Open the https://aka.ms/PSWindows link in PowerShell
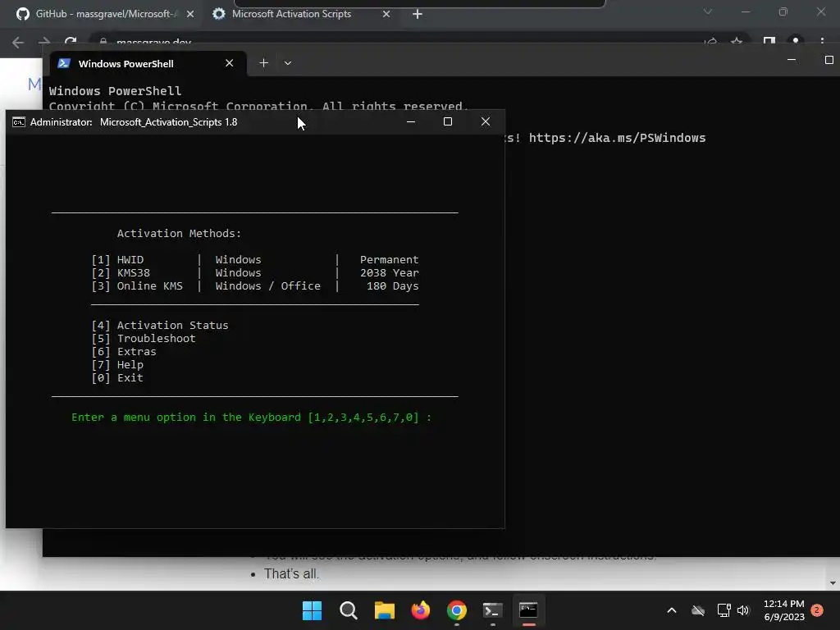The image size is (840, 630). 617,138
